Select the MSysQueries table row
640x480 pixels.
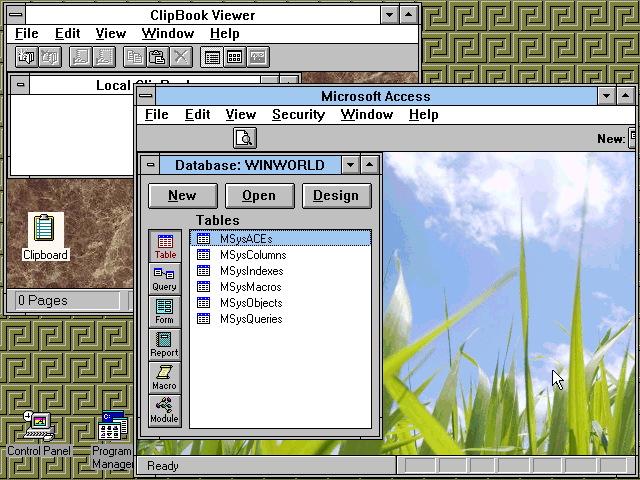[280, 319]
